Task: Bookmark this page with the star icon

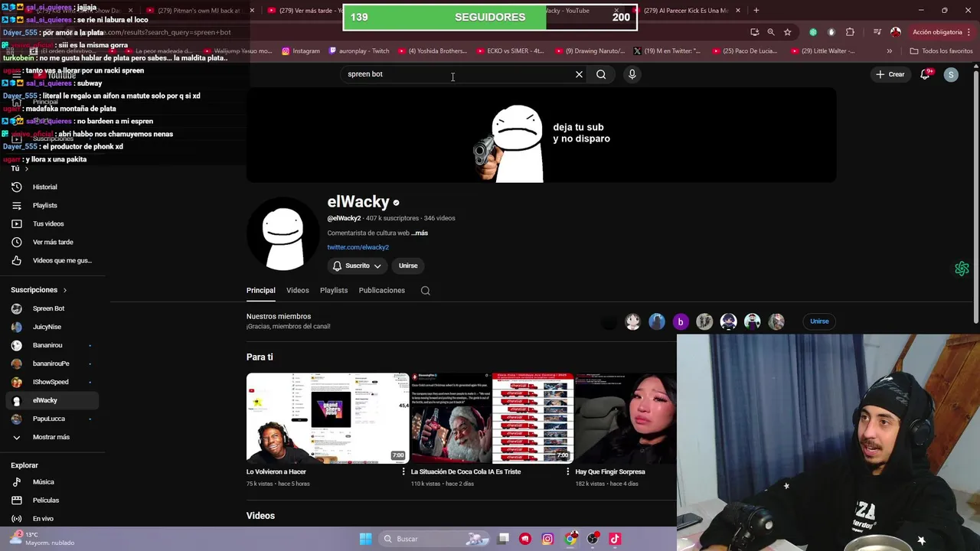Action: pos(787,32)
